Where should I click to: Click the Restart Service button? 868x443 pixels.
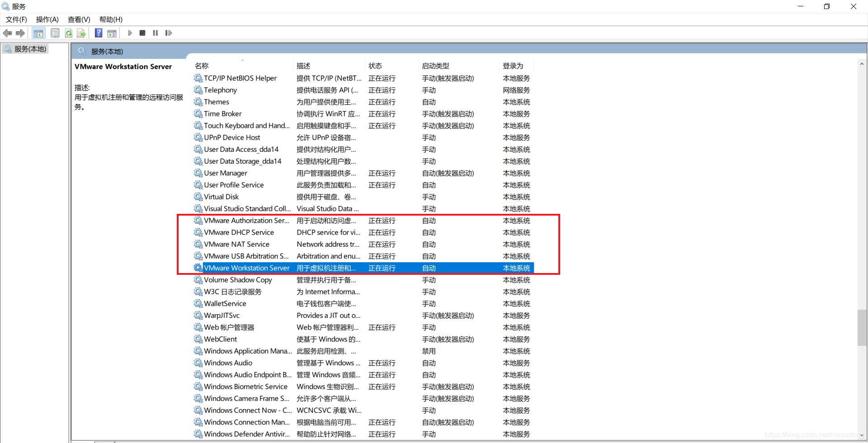169,33
